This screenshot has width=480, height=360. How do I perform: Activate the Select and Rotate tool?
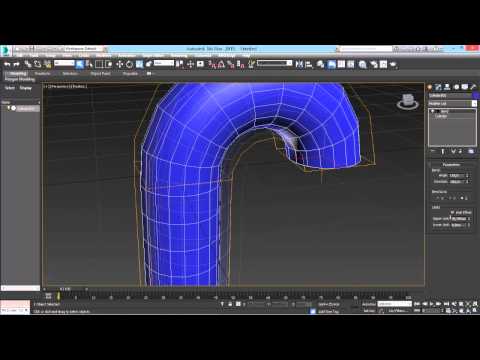(x=129, y=64)
